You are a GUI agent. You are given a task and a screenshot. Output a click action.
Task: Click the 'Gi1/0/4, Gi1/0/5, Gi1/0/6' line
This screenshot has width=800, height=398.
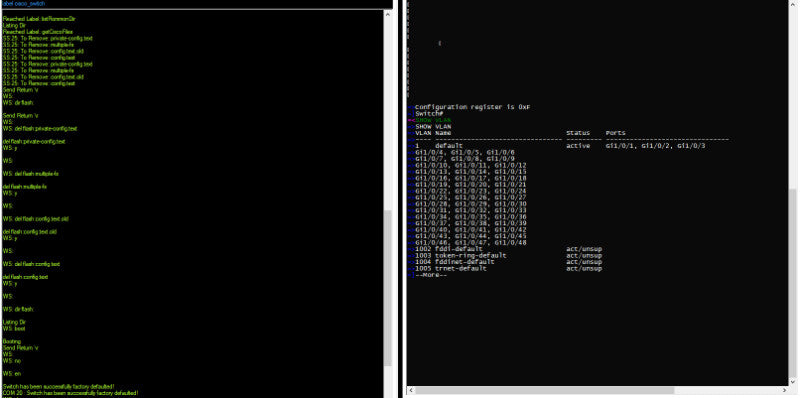coord(465,152)
